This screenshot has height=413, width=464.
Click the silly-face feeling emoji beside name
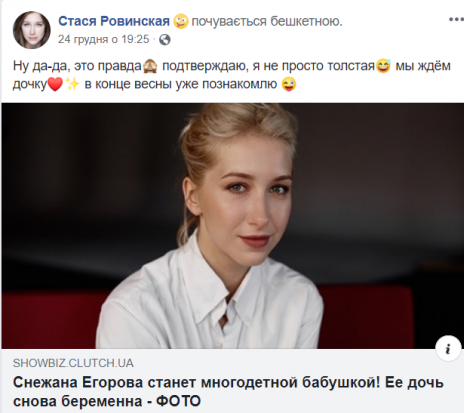coord(180,21)
